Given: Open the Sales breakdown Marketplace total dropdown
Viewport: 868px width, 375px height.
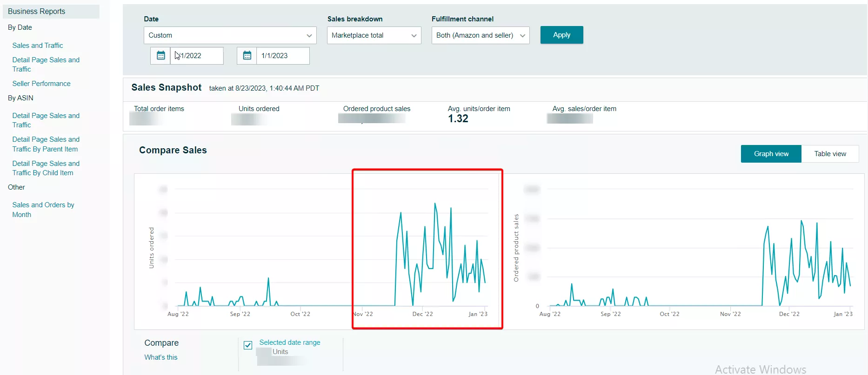Looking at the screenshot, I should pyautogui.click(x=374, y=35).
